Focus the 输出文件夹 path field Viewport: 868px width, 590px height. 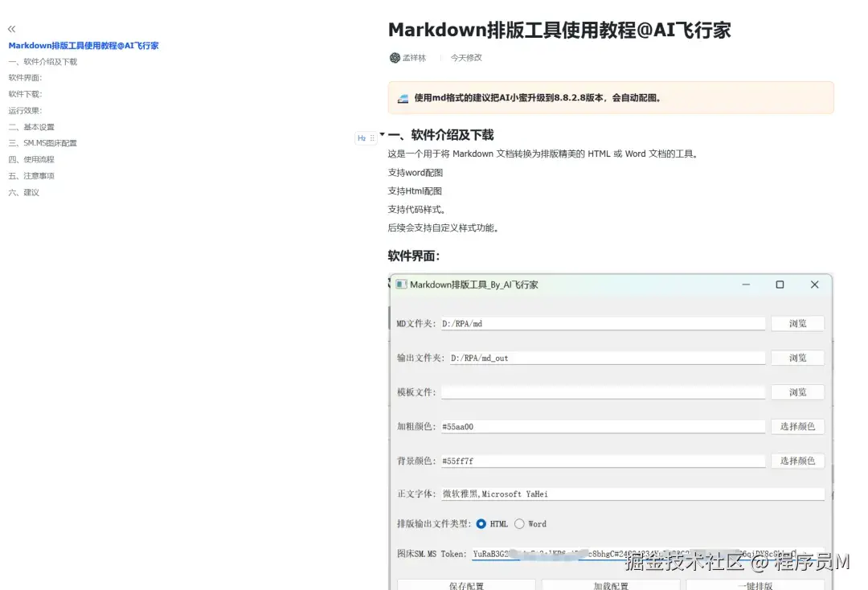[608, 358]
